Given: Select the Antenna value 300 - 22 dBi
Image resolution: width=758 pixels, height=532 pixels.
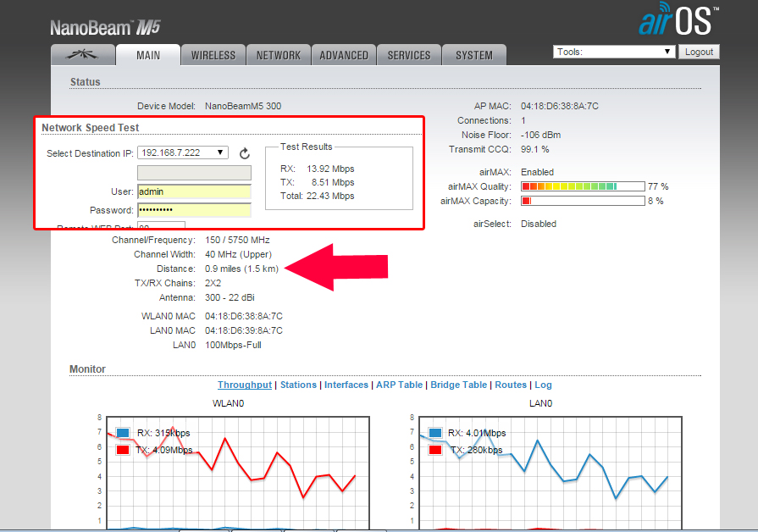Looking at the screenshot, I should 230,297.
